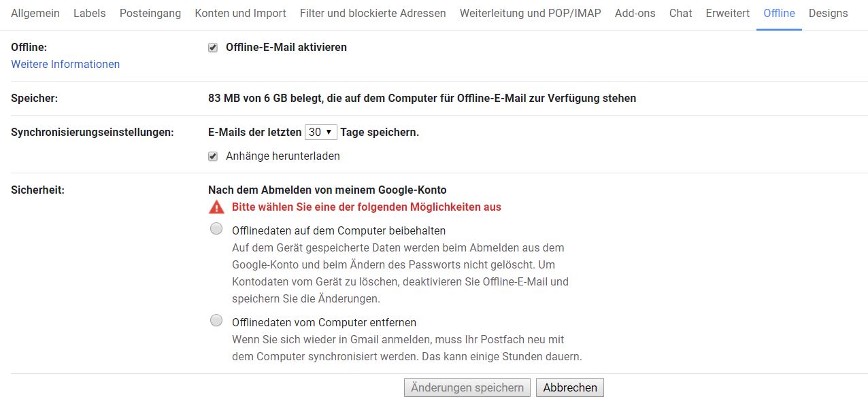Open the Chat settings tab
The image size is (868, 416).
(x=680, y=14)
